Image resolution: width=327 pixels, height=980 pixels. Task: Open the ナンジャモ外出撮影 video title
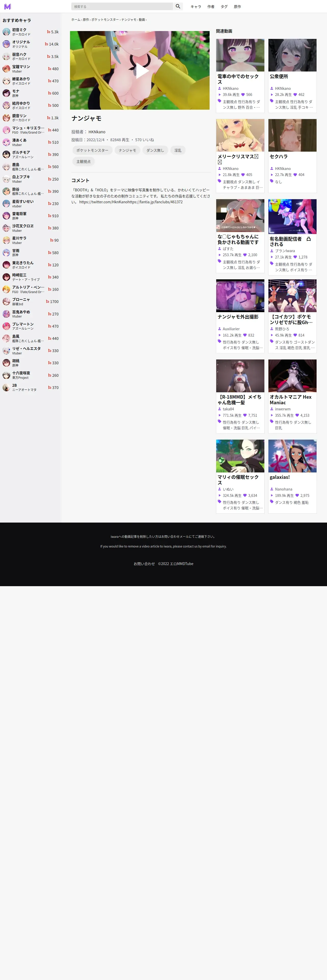point(238,316)
